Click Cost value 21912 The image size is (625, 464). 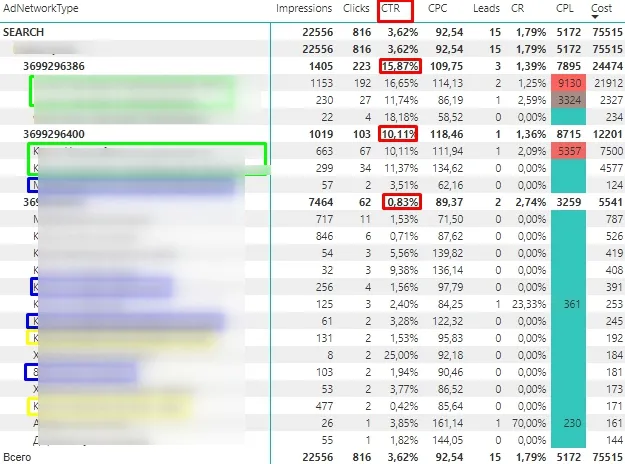608,83
